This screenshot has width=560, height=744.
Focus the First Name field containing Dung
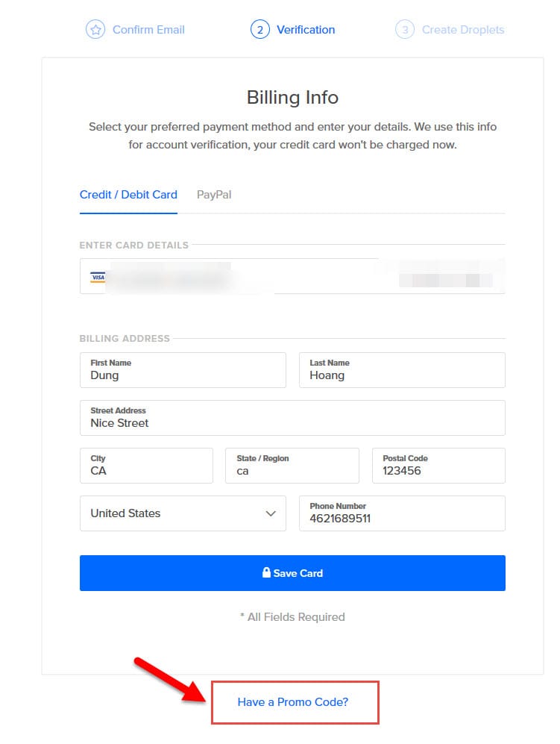pyautogui.click(x=183, y=370)
